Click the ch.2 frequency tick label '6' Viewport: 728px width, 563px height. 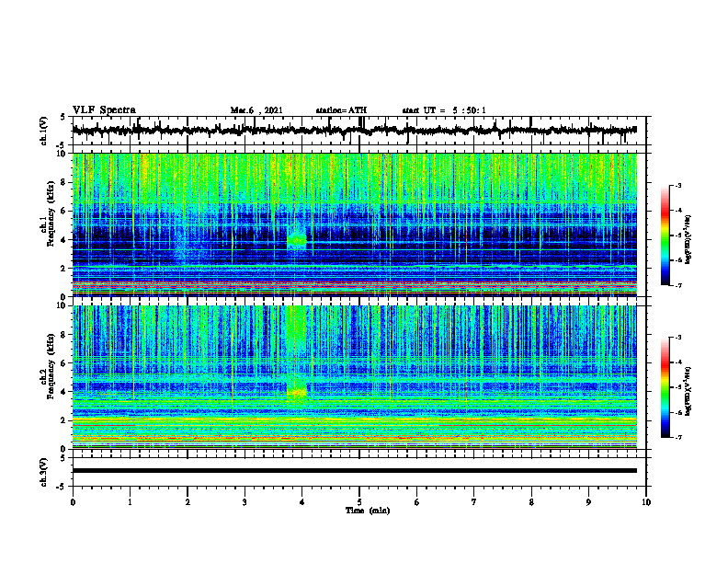65,363
